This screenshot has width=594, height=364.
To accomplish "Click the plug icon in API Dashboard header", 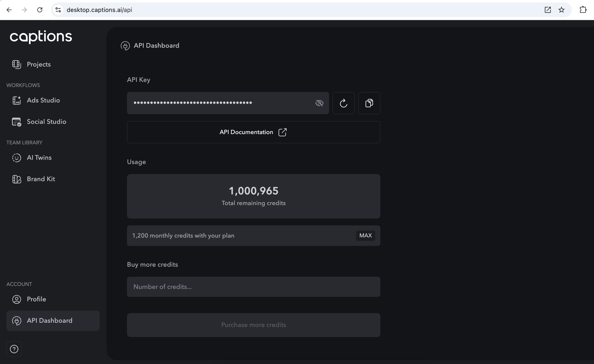I will click(x=125, y=46).
